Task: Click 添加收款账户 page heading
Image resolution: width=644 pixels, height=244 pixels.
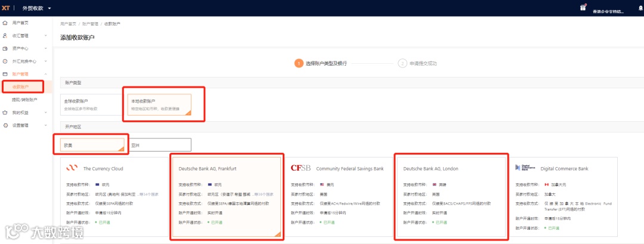Action: click(x=78, y=38)
